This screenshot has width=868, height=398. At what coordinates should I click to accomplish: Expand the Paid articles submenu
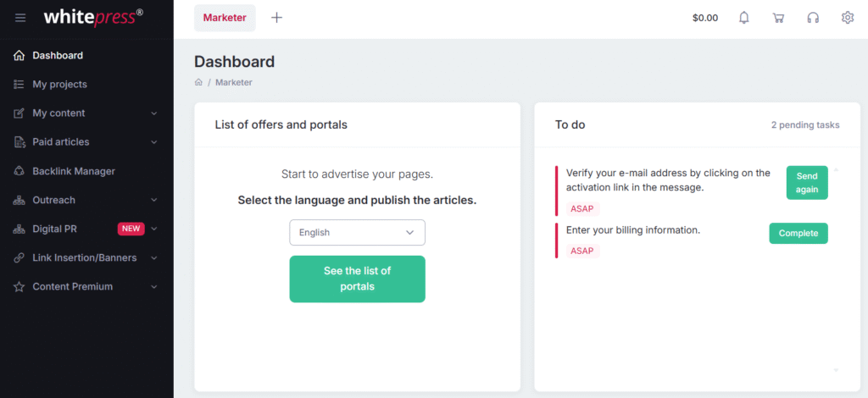(x=154, y=142)
